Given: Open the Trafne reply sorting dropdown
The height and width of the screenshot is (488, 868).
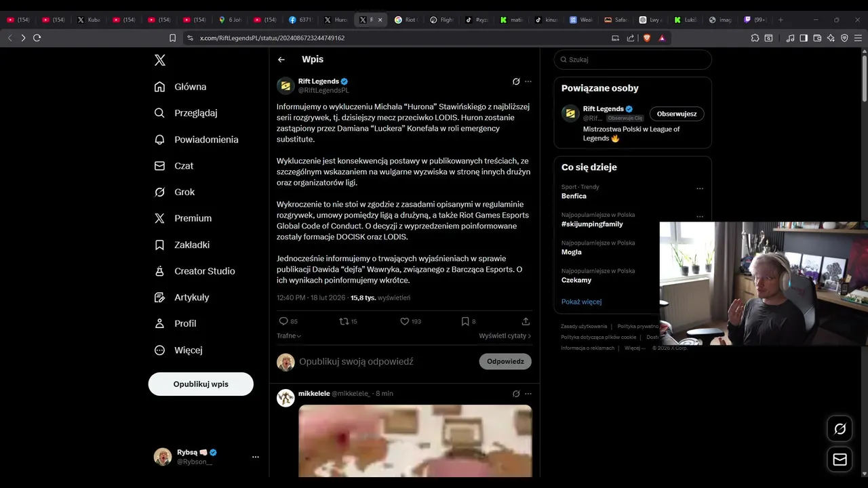Looking at the screenshot, I should 289,336.
